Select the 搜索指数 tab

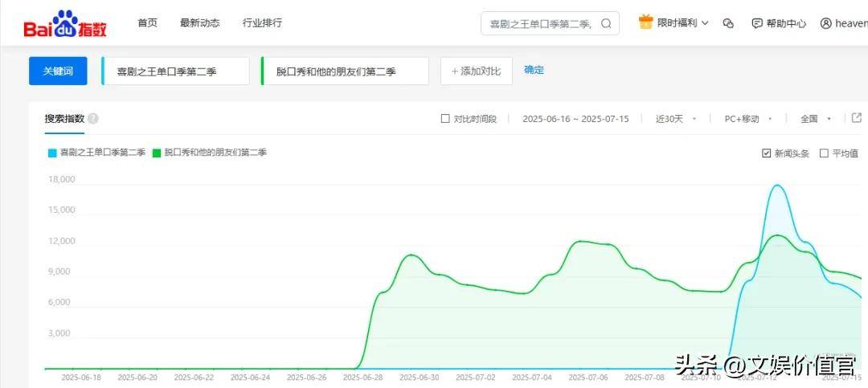pos(64,118)
